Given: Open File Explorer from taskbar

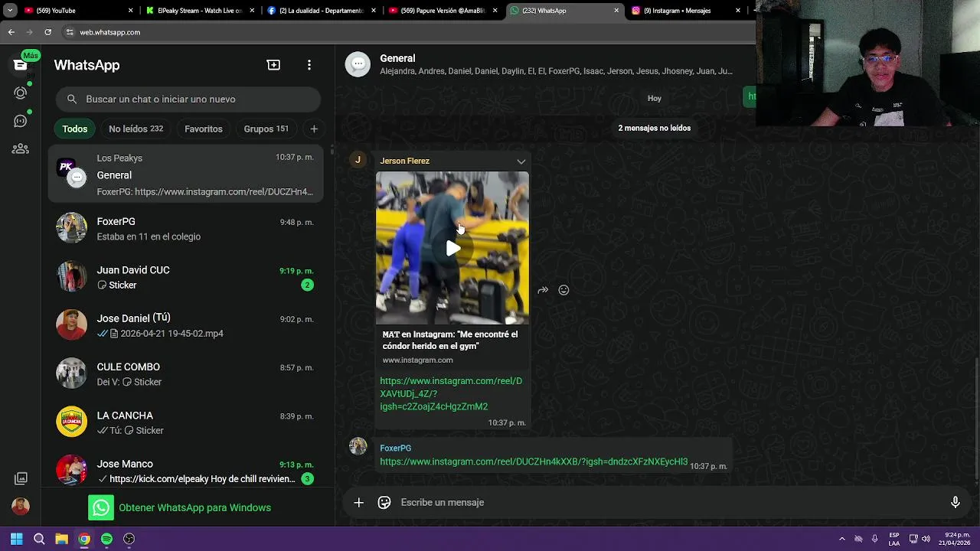Looking at the screenshot, I should [61, 539].
